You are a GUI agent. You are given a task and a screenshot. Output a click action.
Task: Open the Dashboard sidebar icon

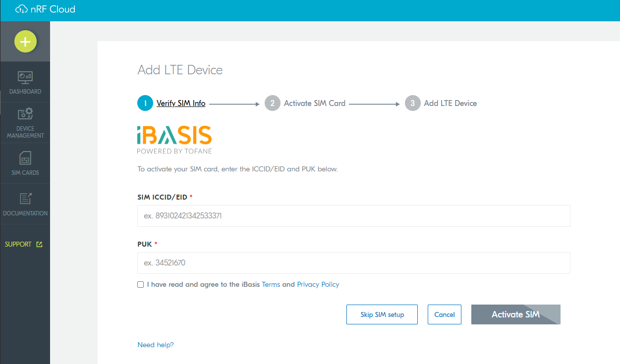pos(25,77)
